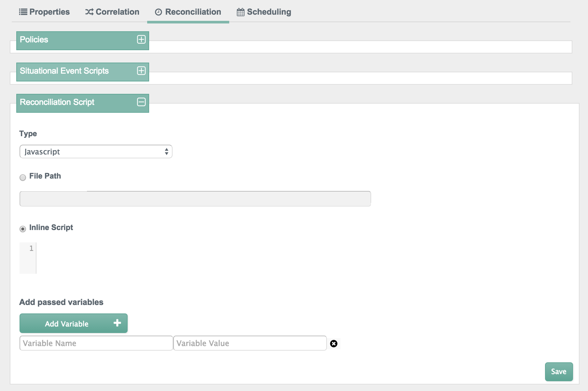Click the list icon beside Properties
Viewport: 588px width, 391px height.
[23, 12]
